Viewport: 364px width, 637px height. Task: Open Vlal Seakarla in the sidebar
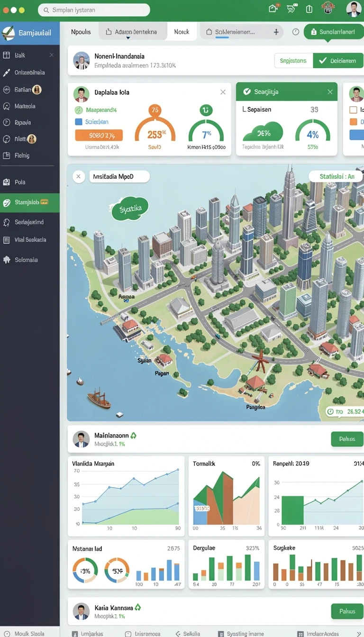[30, 240]
